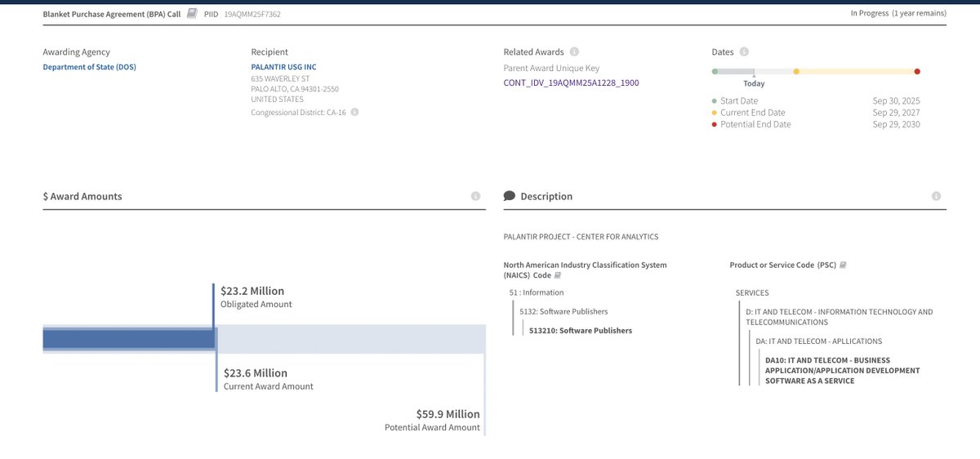
Task: Click 'SERVICES' PSC row
Action: coord(752,292)
